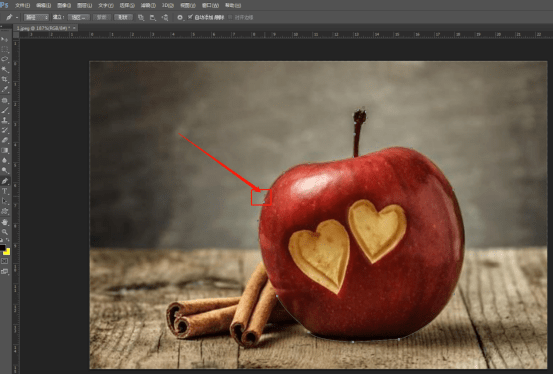Open the gear pen options dropdown
The height and width of the screenshot is (375, 554).
tap(180, 17)
